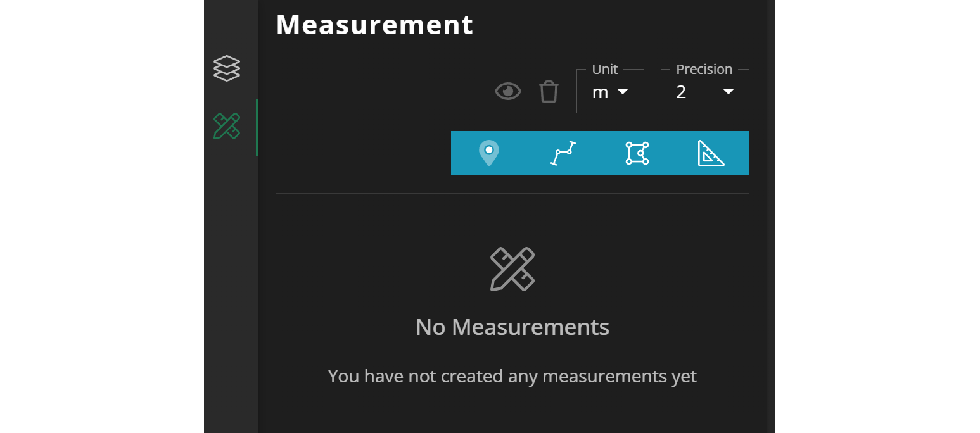Choose the polyline distance measurement tool
This screenshot has width=980, height=433.
[563, 153]
